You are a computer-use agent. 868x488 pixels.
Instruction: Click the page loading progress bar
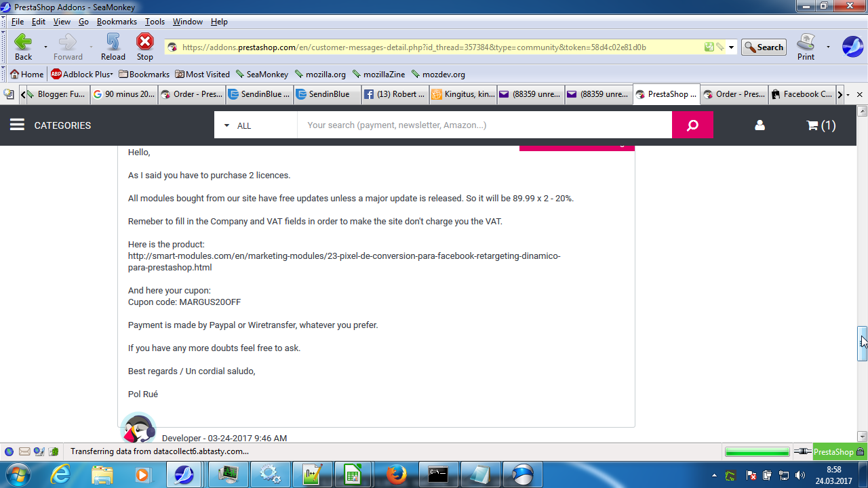(757, 451)
